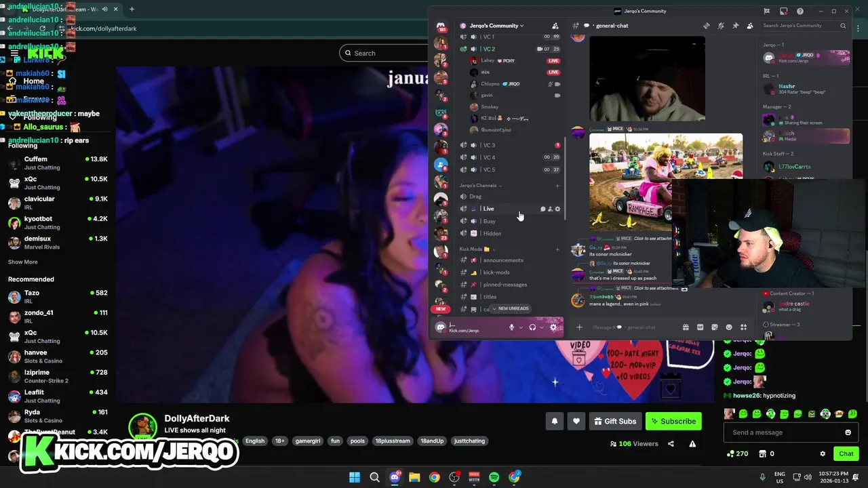Viewport: 868px width, 488px height.
Task: Collapse the Jerqo's Channels category
Action: [481, 185]
